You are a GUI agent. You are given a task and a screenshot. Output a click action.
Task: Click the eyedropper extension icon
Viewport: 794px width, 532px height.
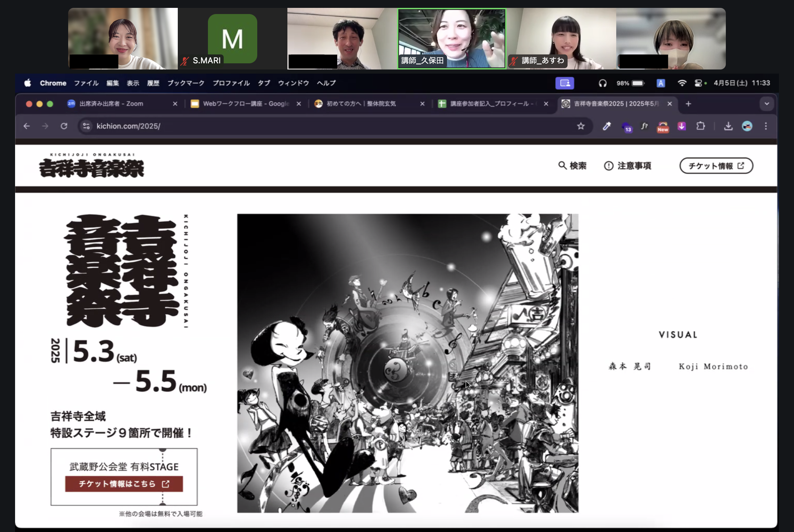pos(607,126)
